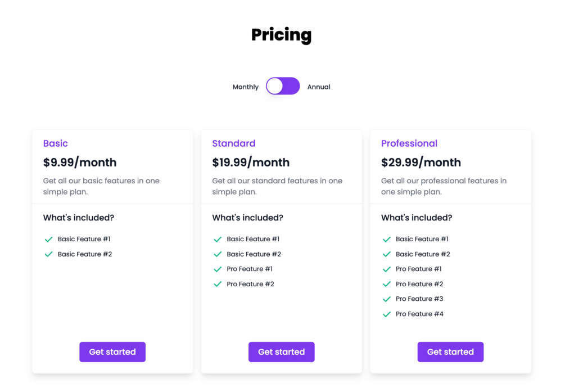Click checkmark beside Pro Feature #1 in Standard plan
The width and height of the screenshot is (565, 392).
(x=218, y=269)
